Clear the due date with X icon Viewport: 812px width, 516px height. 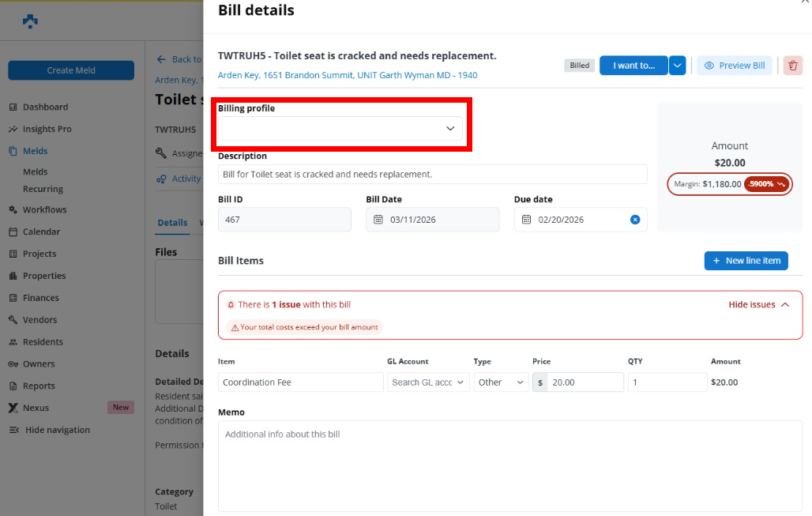(x=635, y=220)
